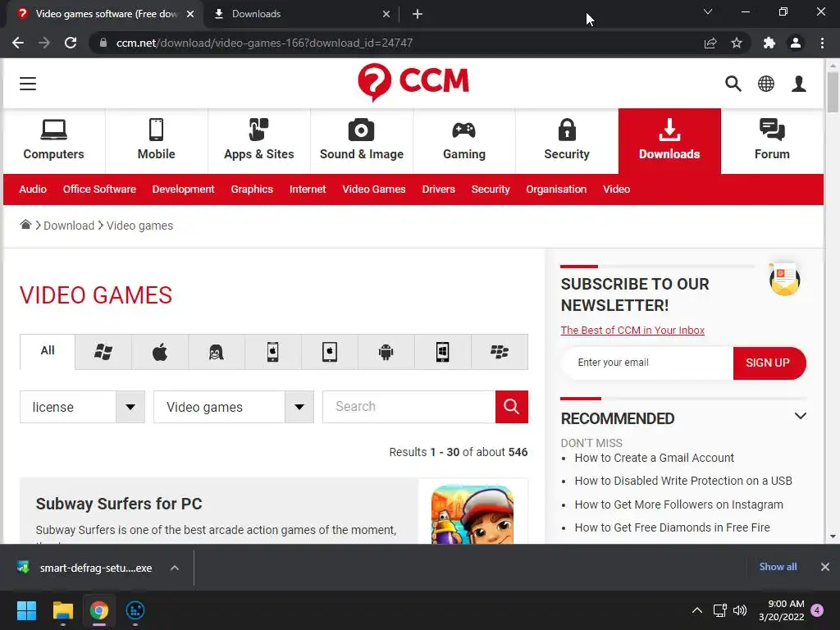
Task: Open the language globe icon
Action: pyautogui.click(x=765, y=84)
